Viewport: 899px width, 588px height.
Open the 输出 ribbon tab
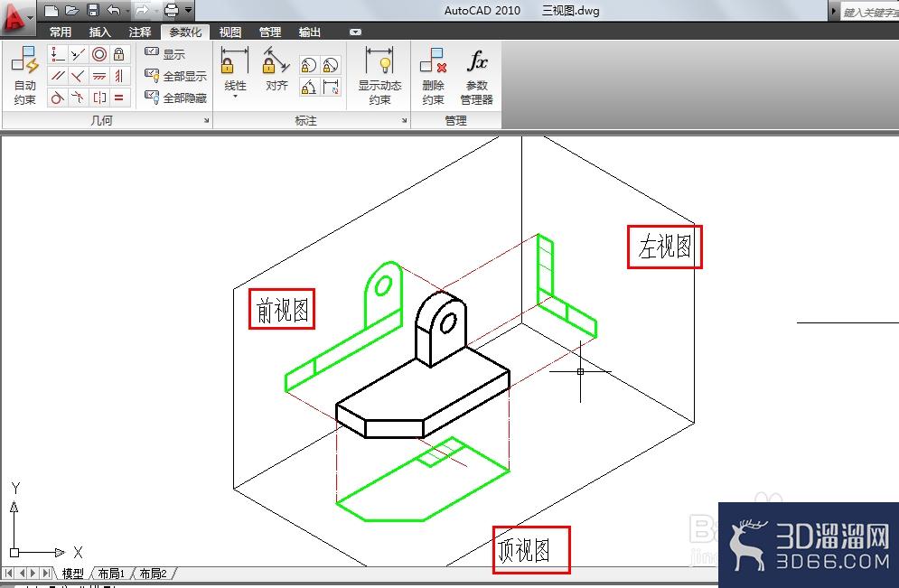310,33
